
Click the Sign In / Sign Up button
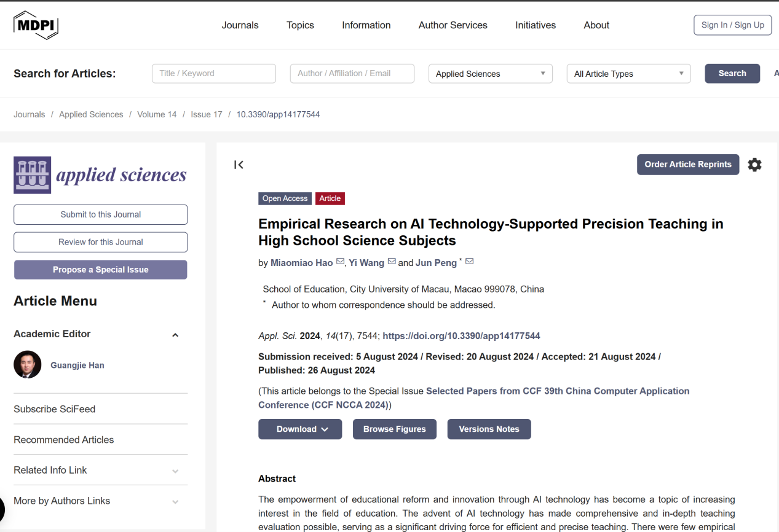[732, 25]
